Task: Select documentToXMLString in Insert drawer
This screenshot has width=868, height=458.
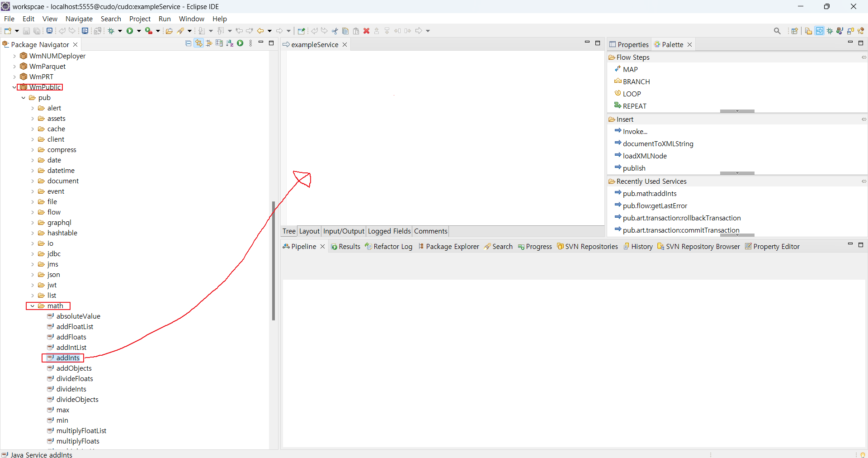Action: coord(654,144)
